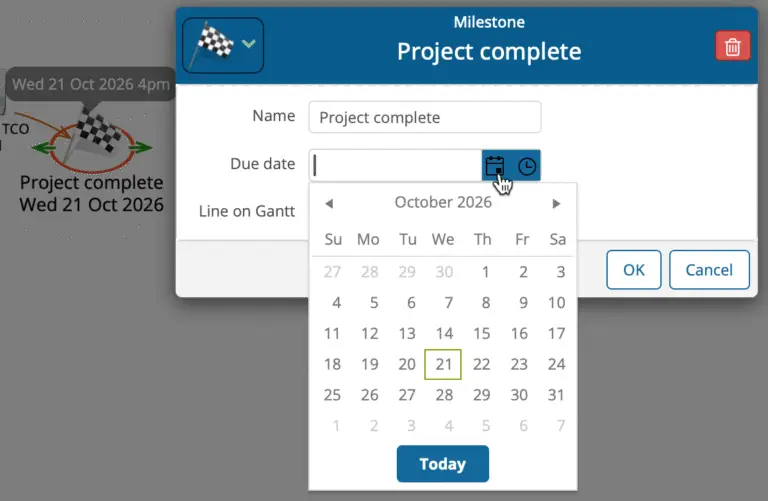Click the Name text field
Viewport: 768px width, 501px height.
424,117
